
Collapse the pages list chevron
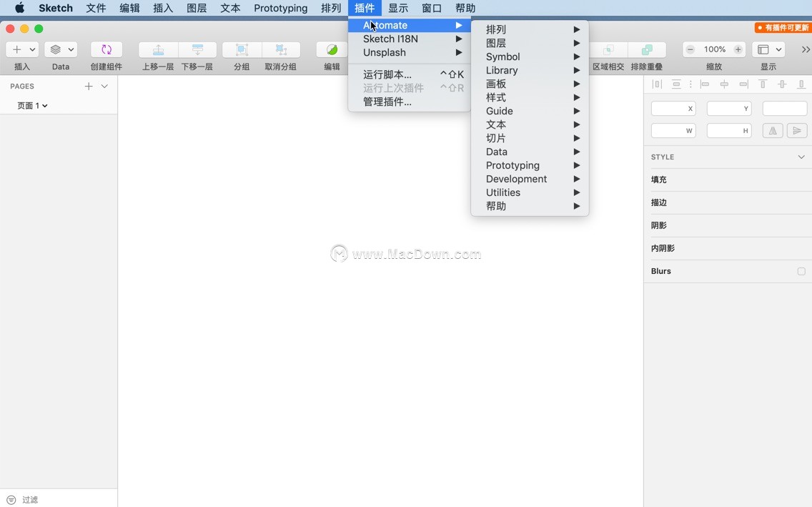(104, 86)
